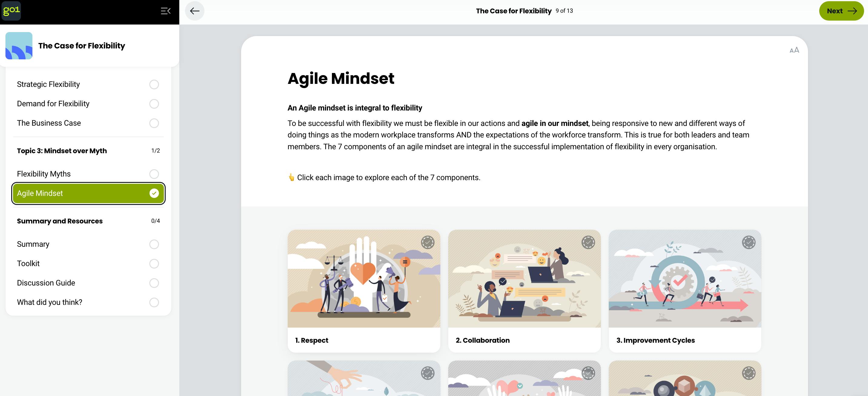
Task: Open the Respect image card
Action: tap(364, 291)
